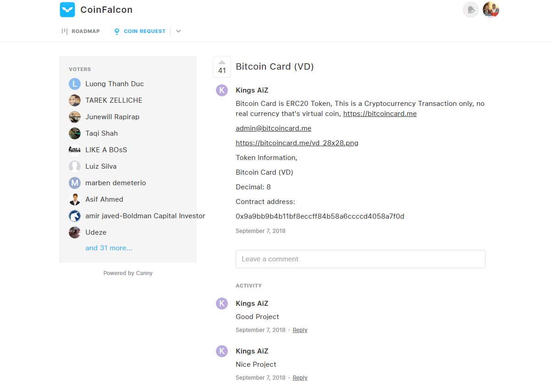Click the admin@bitcoincard.me email link

tap(273, 128)
